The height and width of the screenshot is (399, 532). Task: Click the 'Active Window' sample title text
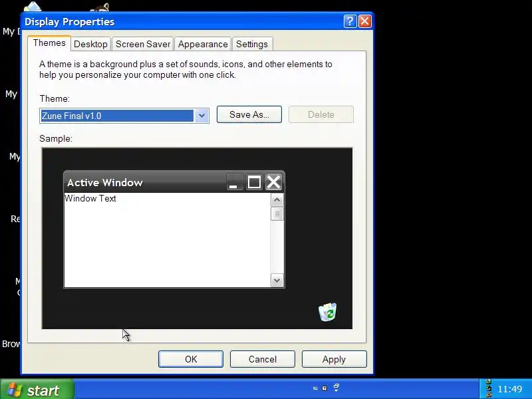pos(105,182)
